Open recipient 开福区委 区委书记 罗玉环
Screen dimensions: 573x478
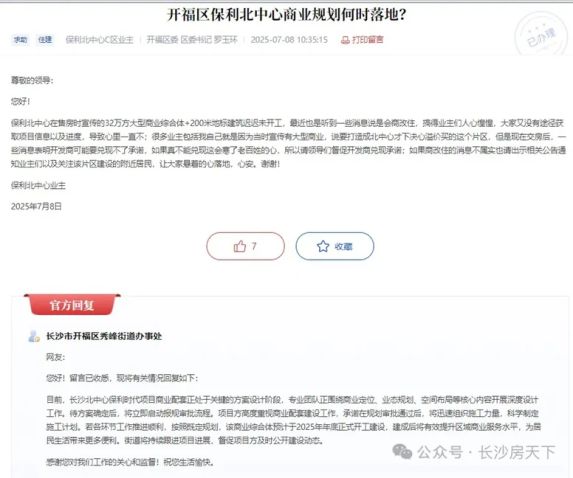click(x=192, y=39)
